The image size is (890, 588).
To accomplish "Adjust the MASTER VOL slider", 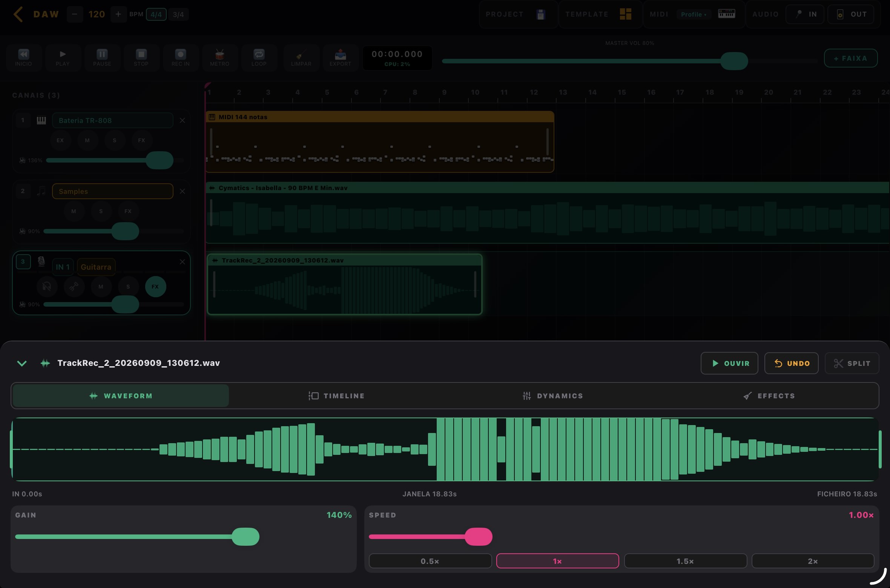I will pyautogui.click(x=734, y=61).
